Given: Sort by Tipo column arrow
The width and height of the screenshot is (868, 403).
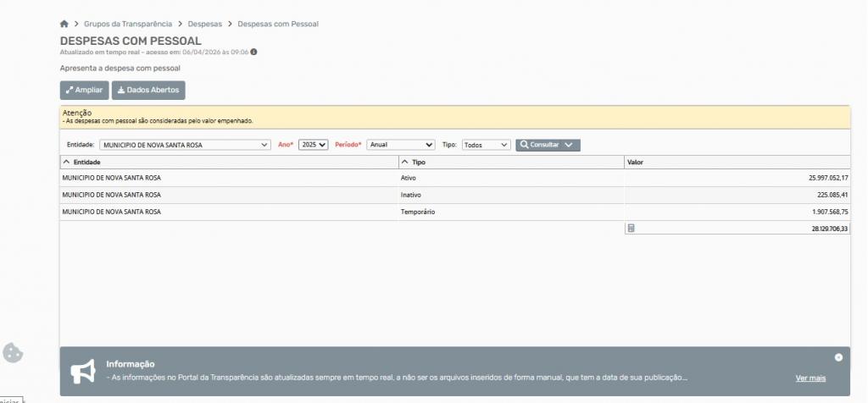Looking at the screenshot, I should click(405, 161).
